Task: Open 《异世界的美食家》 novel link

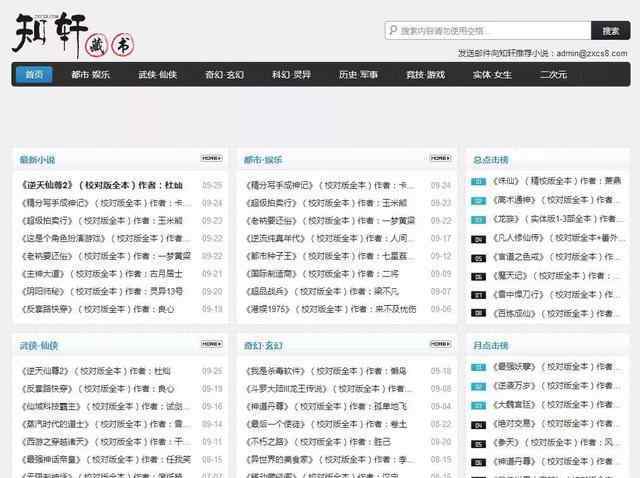Action: (329, 460)
